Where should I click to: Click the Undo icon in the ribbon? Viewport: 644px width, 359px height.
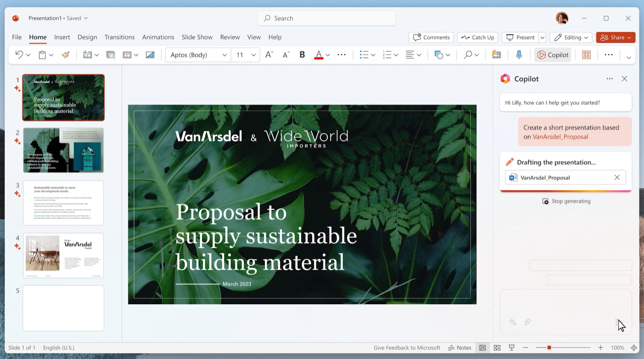(x=19, y=55)
